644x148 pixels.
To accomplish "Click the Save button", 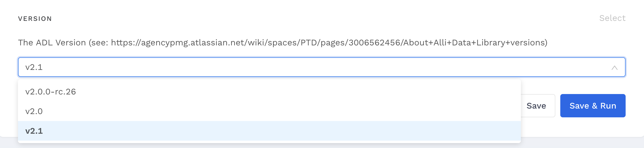I will [x=537, y=106].
